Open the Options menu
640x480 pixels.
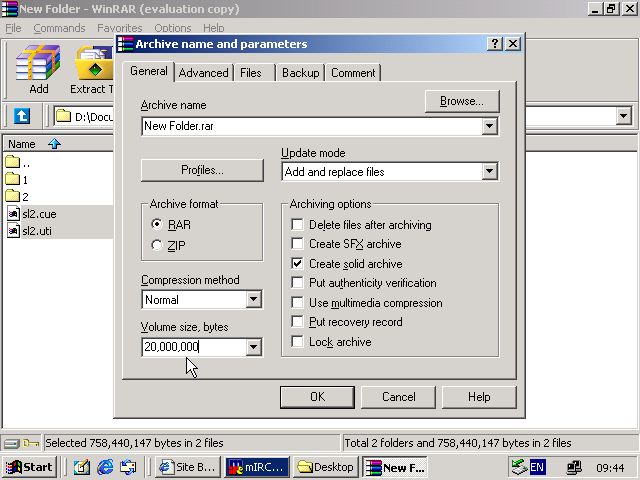pos(173,28)
